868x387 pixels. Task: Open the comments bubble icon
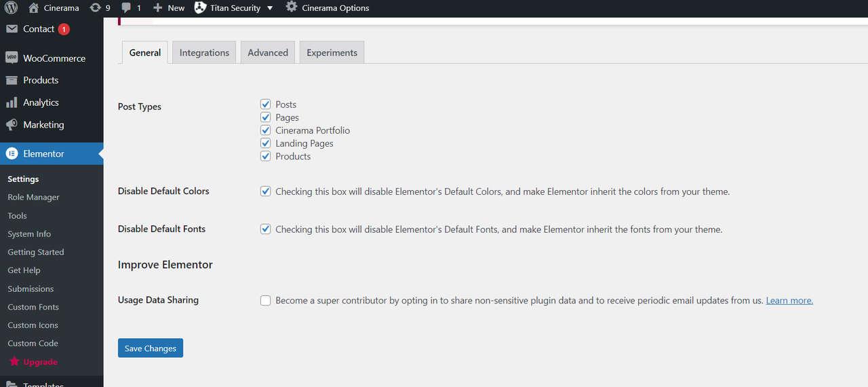tap(126, 8)
